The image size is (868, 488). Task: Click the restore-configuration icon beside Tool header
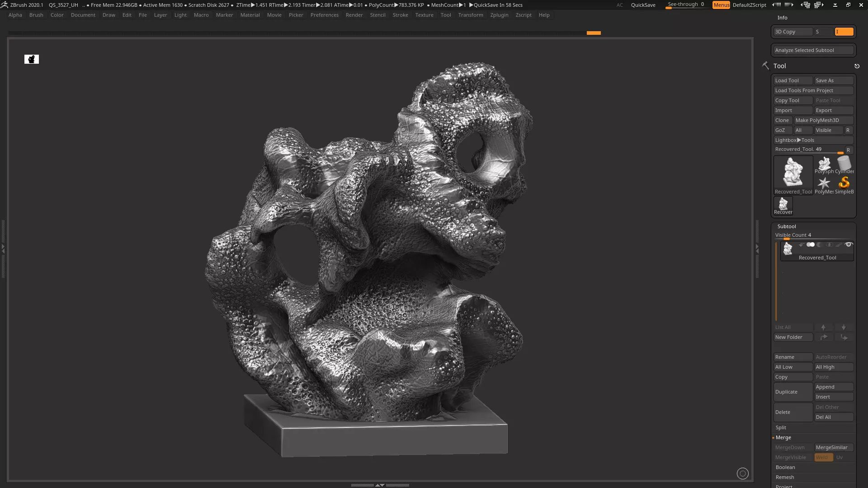tap(857, 66)
